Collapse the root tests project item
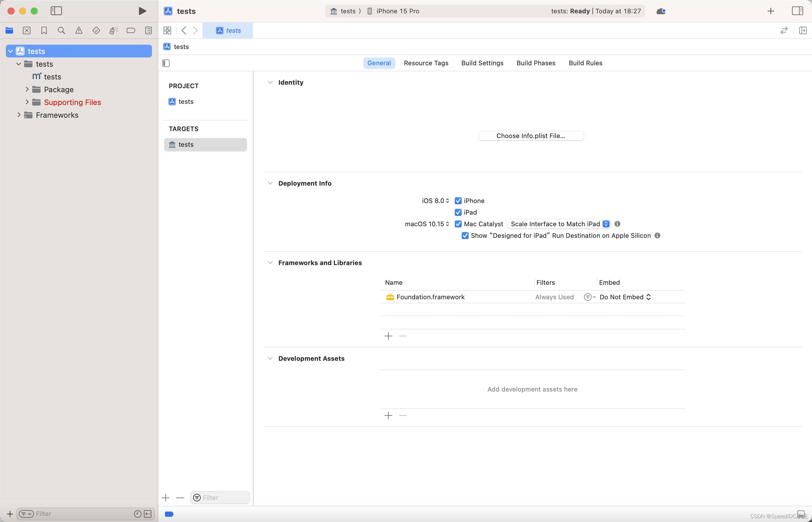This screenshot has width=812, height=522. [10, 51]
